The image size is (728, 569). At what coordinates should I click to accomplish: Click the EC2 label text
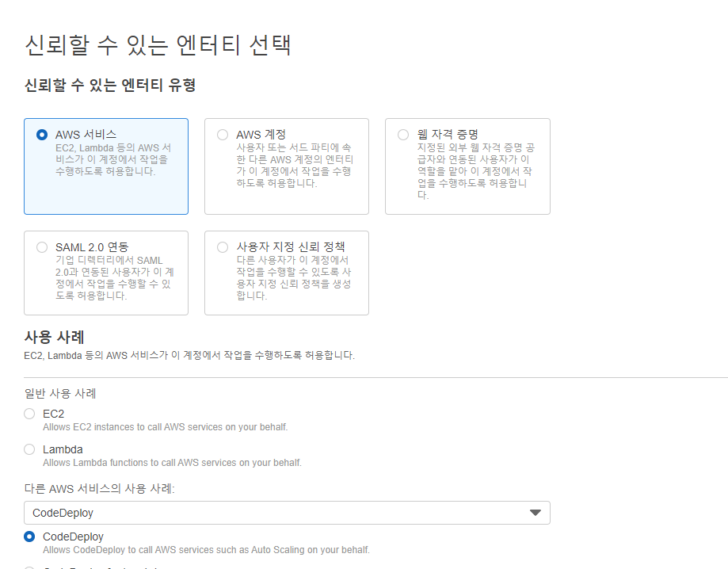coord(53,414)
